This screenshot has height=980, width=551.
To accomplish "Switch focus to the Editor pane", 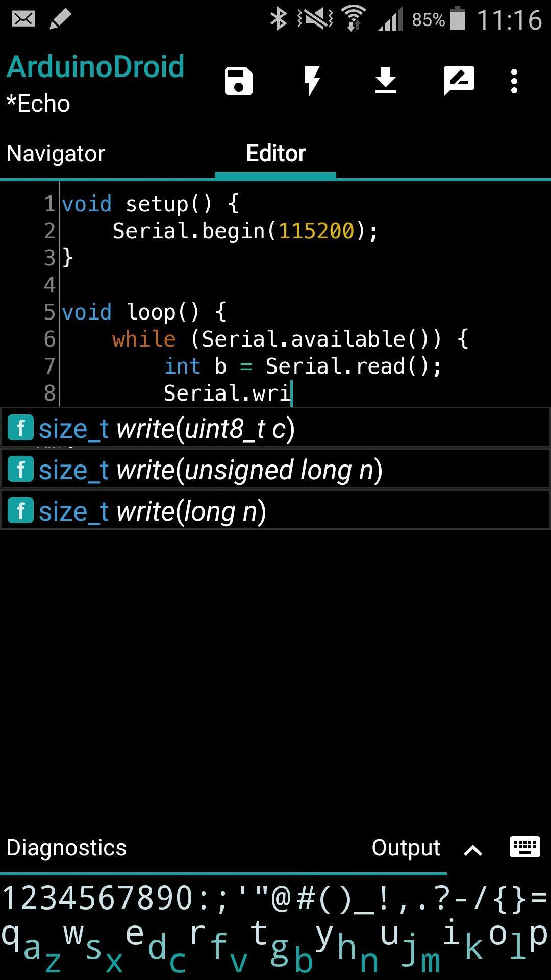I will pos(275,153).
